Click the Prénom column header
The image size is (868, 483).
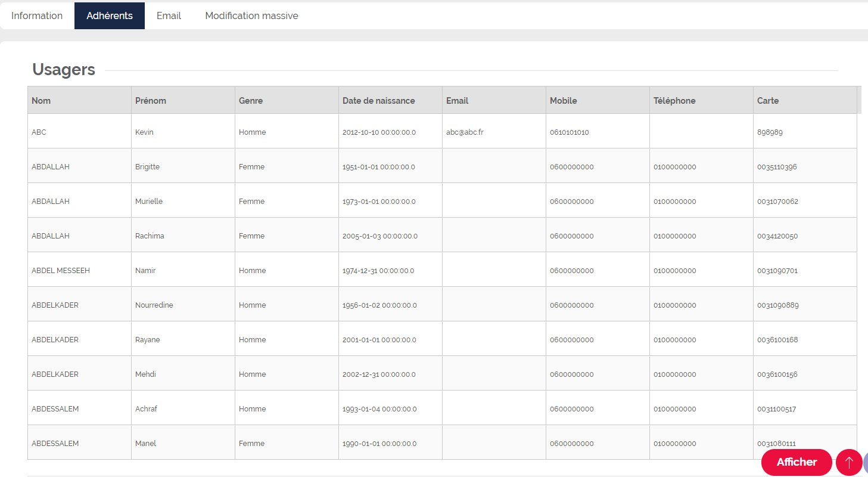pyautogui.click(x=183, y=100)
